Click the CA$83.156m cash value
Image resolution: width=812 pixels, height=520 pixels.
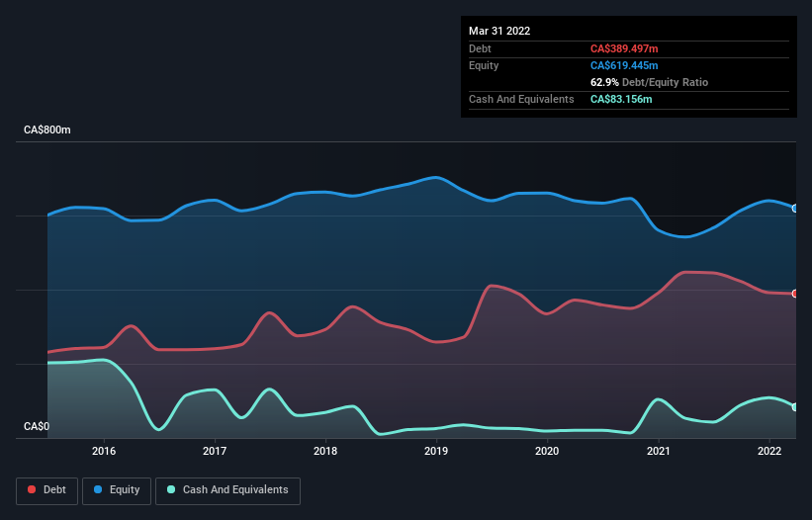(621, 99)
